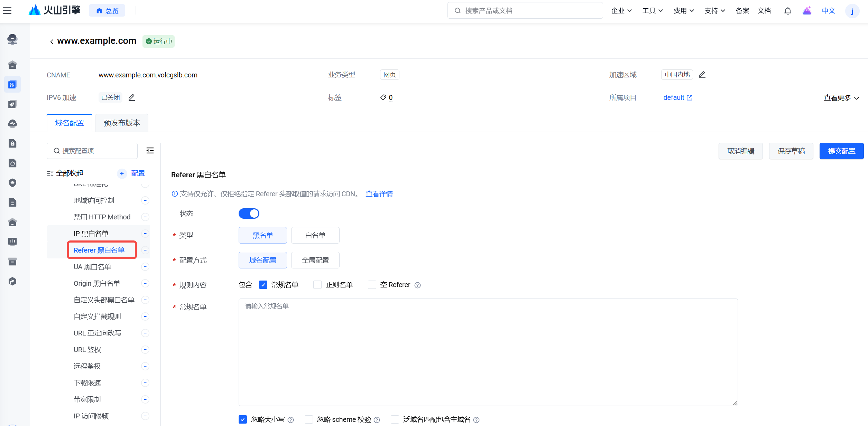Viewport: 868px width, 426px height.
Task: Open the 查看详情 link
Action: (379, 194)
